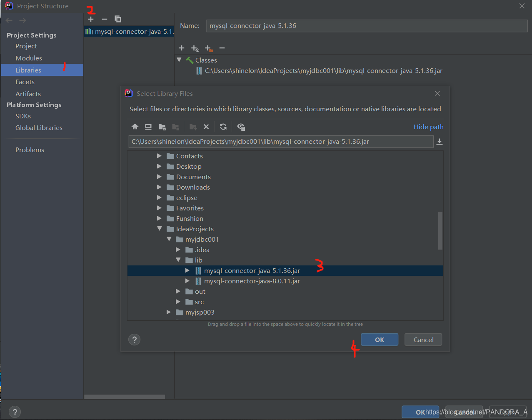Open the Project settings page

26,46
